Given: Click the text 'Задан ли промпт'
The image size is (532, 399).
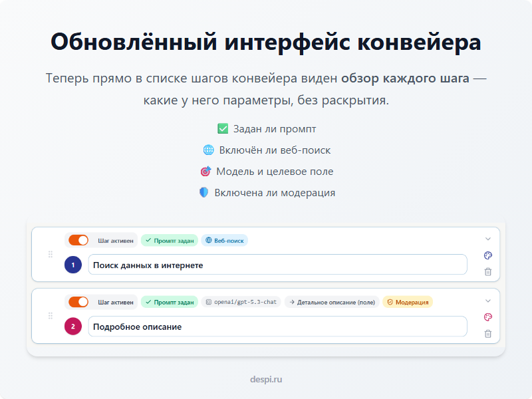Looking at the screenshot, I should point(275,129).
